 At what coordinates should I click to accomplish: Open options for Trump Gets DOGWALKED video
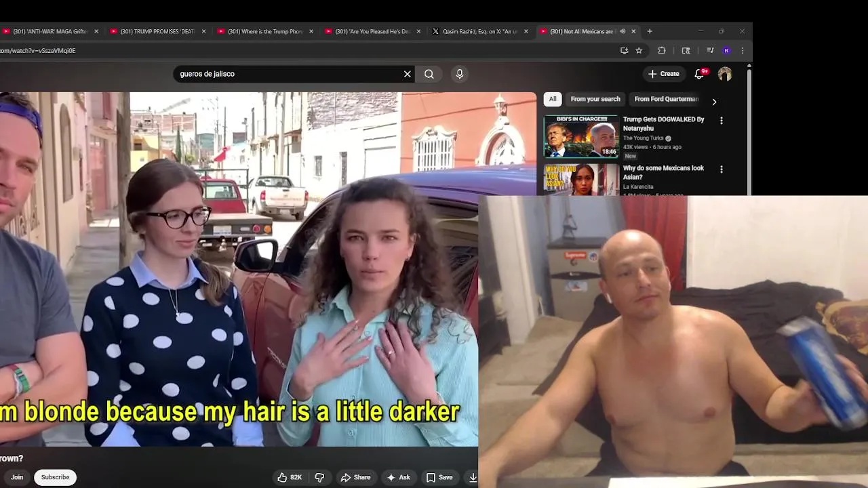click(x=722, y=121)
